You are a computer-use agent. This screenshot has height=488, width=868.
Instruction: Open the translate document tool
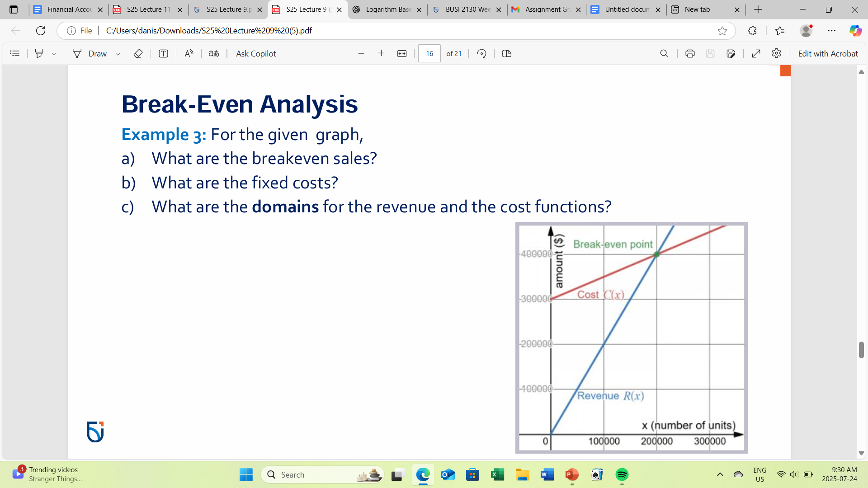point(213,53)
